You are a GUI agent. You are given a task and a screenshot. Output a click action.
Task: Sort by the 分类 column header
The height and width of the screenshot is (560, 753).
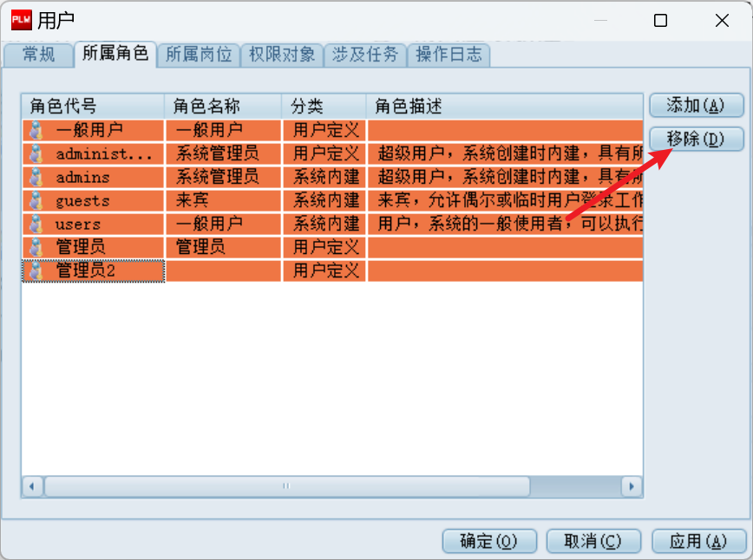click(324, 106)
